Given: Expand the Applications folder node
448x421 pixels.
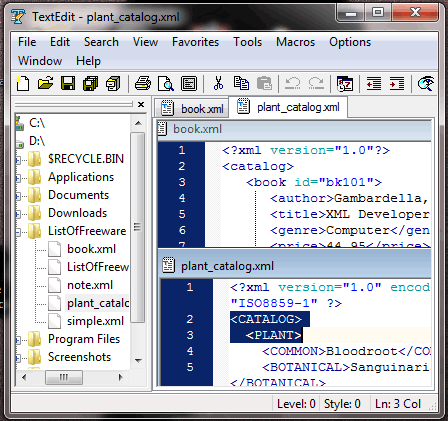Looking at the screenshot, I should 18,178.
